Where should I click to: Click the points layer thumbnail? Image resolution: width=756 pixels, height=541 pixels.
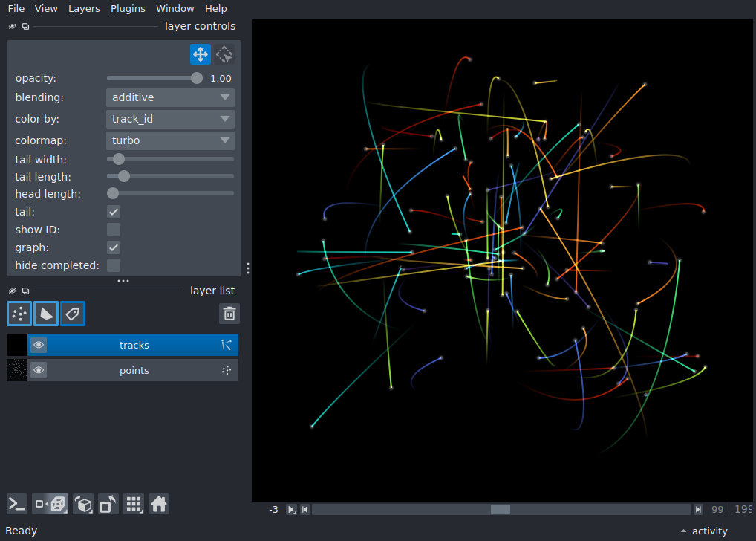tap(17, 370)
